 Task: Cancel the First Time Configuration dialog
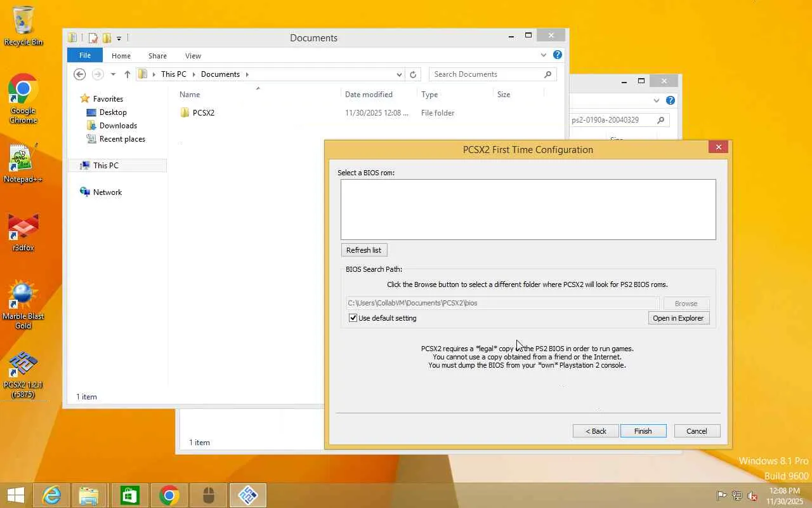(697, 431)
